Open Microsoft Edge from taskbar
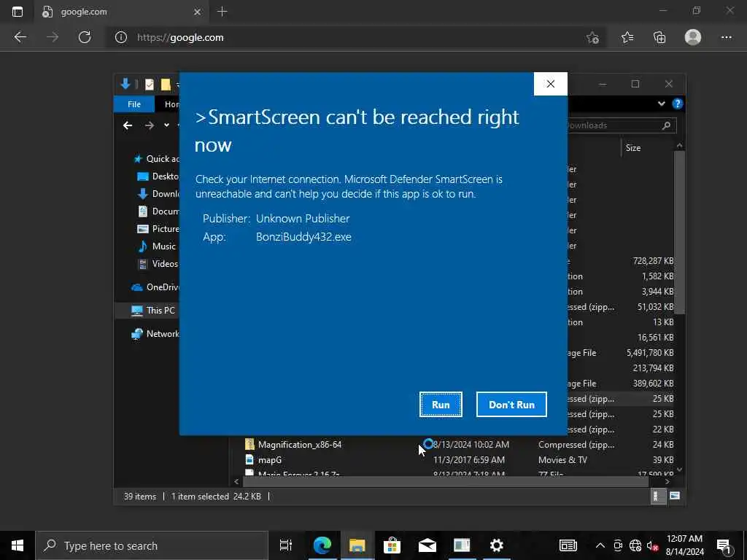The image size is (747, 560). [x=322, y=545]
